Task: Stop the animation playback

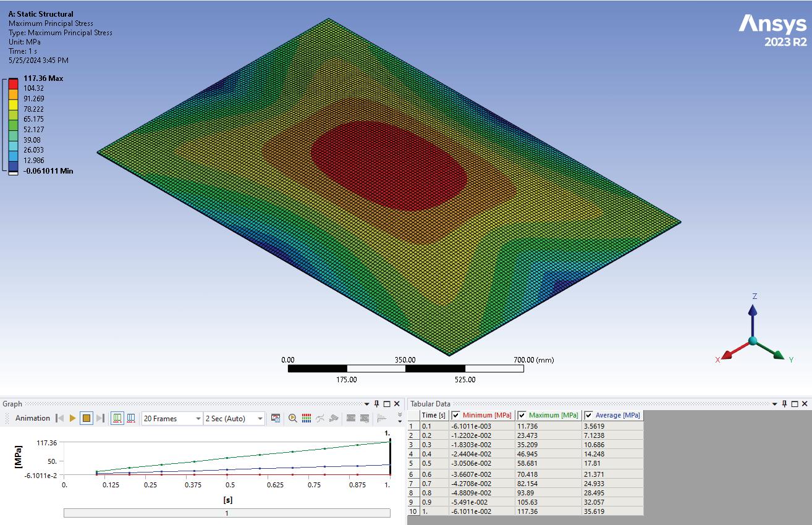Action: coord(87,418)
